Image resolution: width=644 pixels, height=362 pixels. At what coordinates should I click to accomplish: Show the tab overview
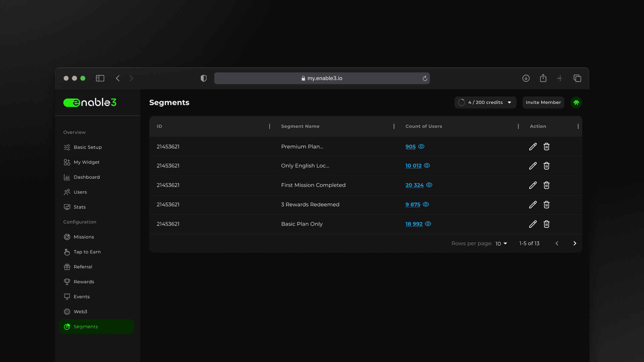pos(577,78)
